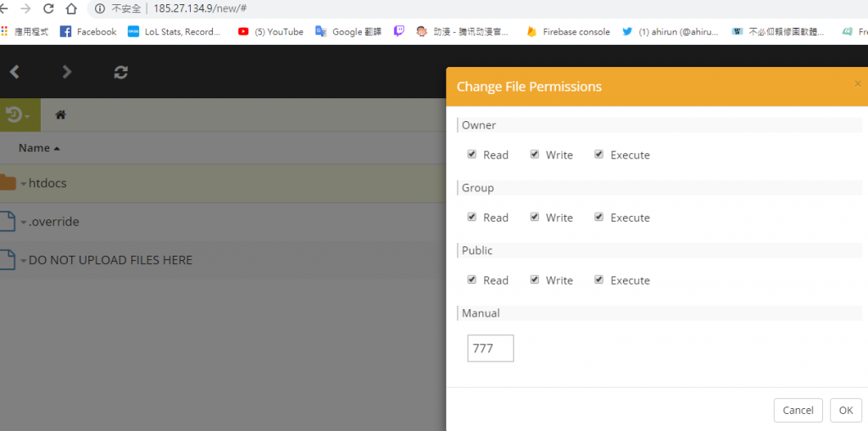Open the LoL Stats, Record bookmark

tap(174, 31)
